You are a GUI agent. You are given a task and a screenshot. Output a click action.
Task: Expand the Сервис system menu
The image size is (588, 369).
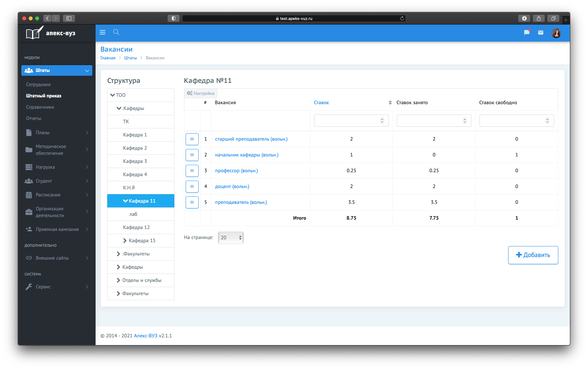57,287
